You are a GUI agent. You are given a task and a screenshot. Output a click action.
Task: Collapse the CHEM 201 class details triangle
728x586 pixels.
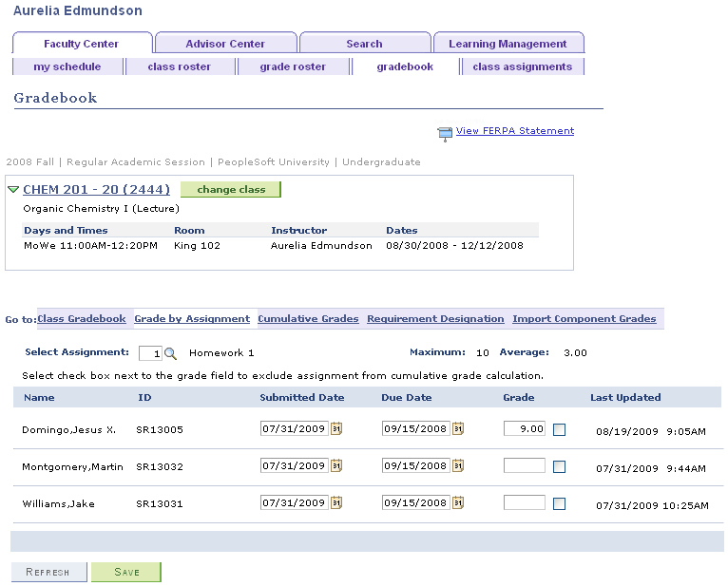click(x=13, y=189)
